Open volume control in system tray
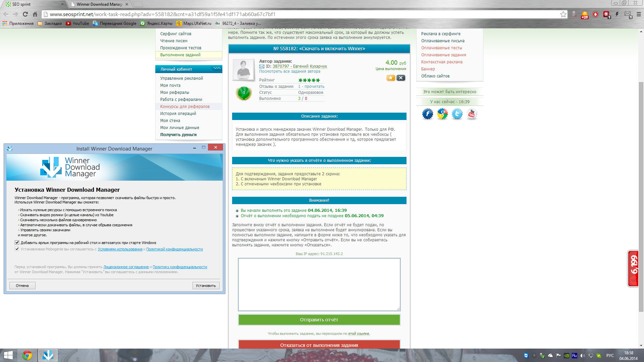 [x=582, y=356]
